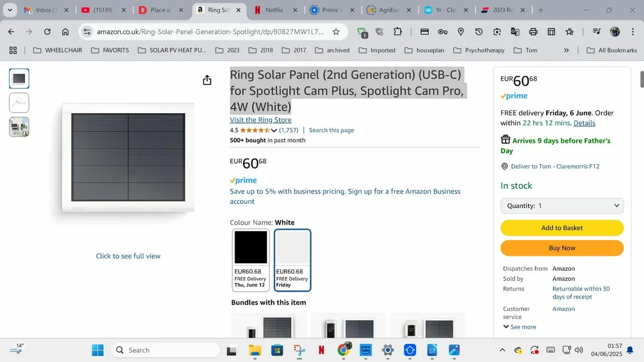Open the Chrome three-dot menu
The image size is (644, 362).
pyautogui.click(x=632, y=32)
